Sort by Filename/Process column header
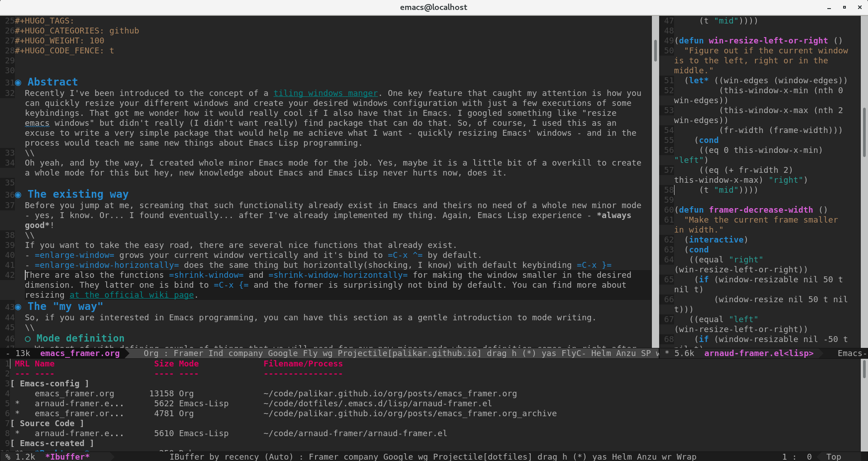Viewport: 868px width, 461px height. tap(303, 364)
